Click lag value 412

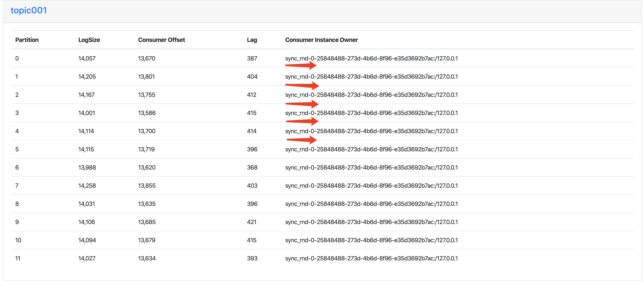coord(251,95)
